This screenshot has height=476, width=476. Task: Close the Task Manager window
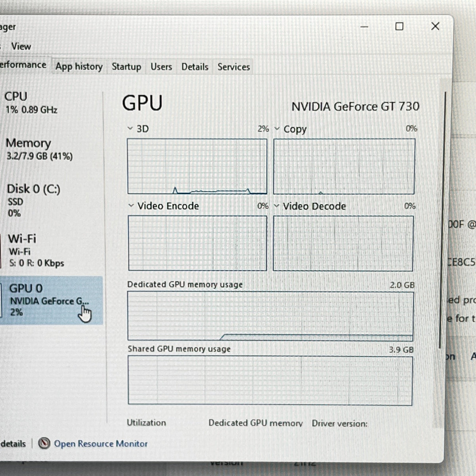[435, 26]
